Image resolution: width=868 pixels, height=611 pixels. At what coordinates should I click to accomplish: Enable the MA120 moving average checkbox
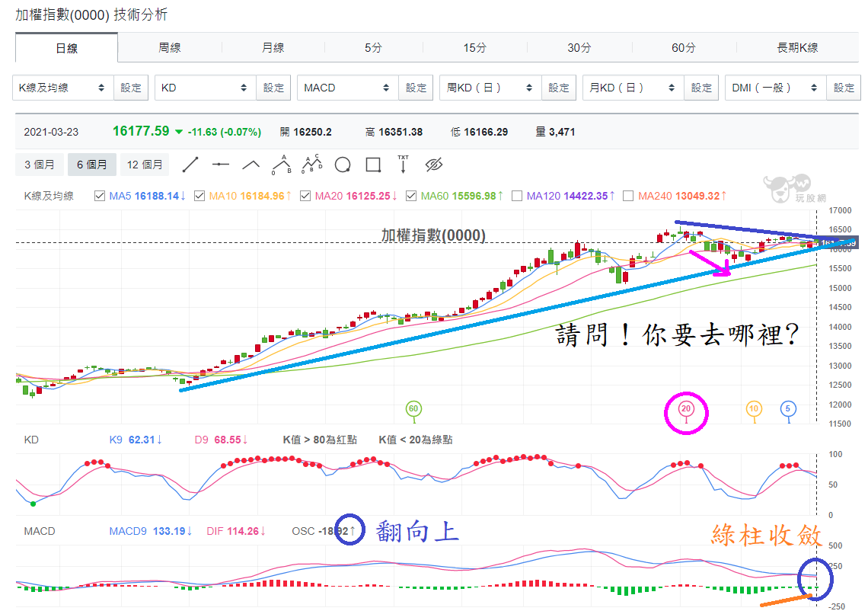(517, 196)
